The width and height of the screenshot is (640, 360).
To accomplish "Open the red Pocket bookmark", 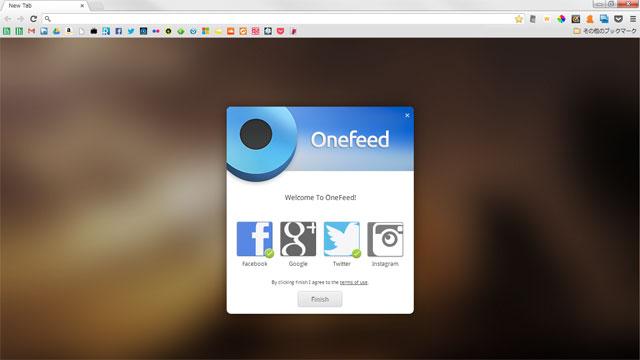I will click(280, 31).
